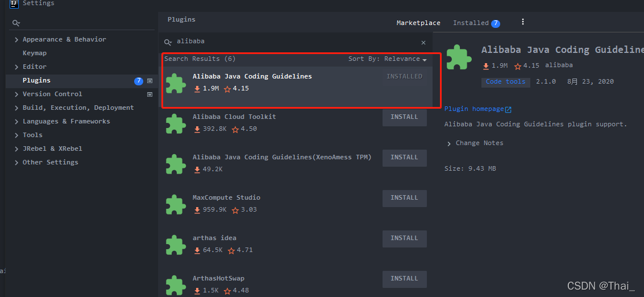Click the 392.8K downloads count
The width and height of the screenshot is (644, 297).
tap(215, 129)
